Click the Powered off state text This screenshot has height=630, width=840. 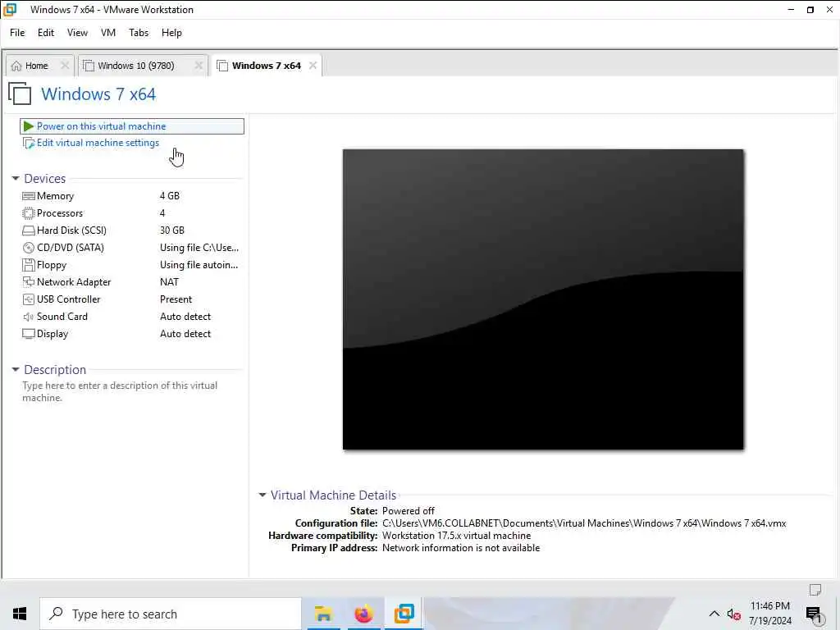(409, 511)
